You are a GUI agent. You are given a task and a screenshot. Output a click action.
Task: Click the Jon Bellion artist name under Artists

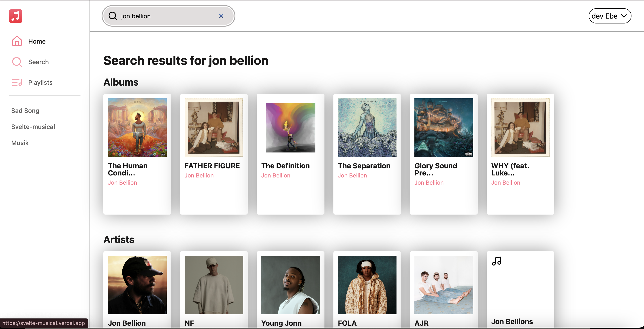click(x=127, y=323)
